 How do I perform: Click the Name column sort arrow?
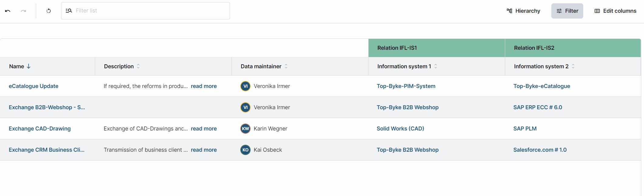point(29,66)
